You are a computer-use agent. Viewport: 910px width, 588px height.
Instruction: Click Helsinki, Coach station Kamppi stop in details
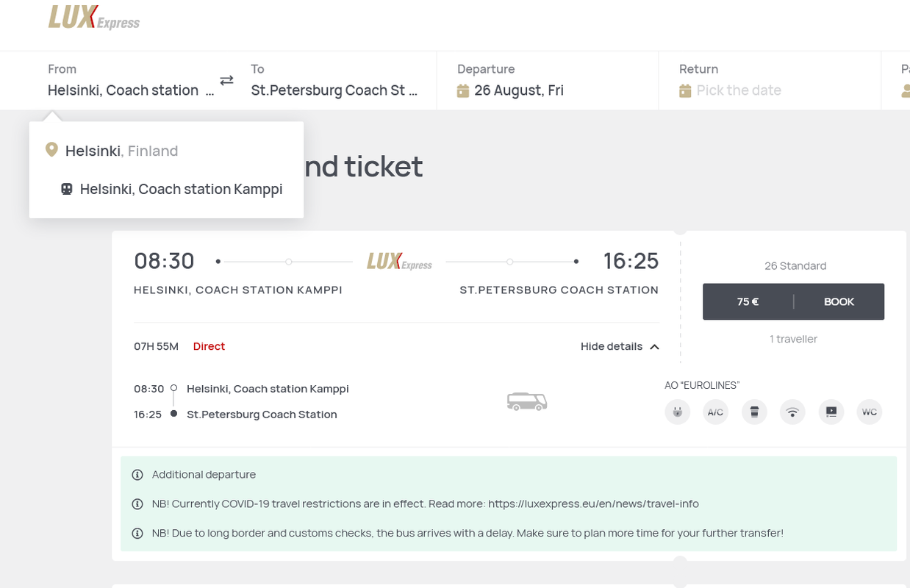268,389
